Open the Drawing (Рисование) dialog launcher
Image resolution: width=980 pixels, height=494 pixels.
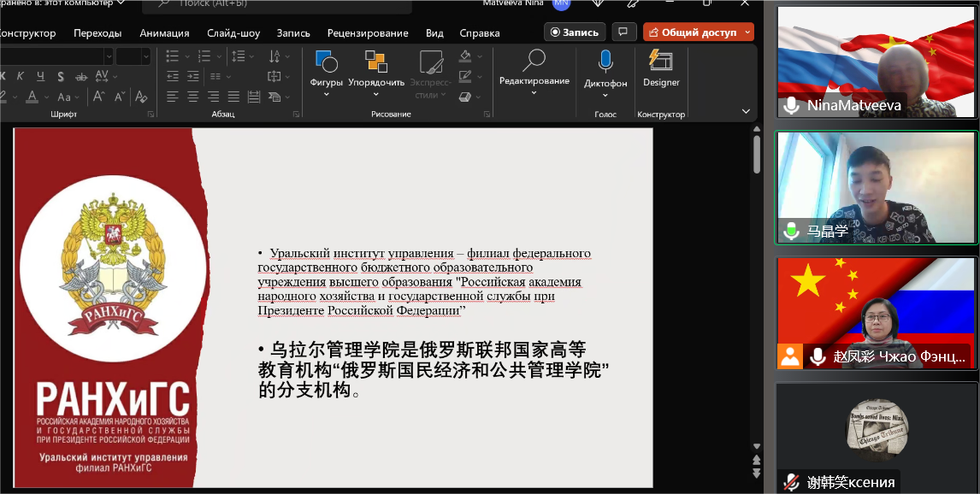(x=487, y=115)
